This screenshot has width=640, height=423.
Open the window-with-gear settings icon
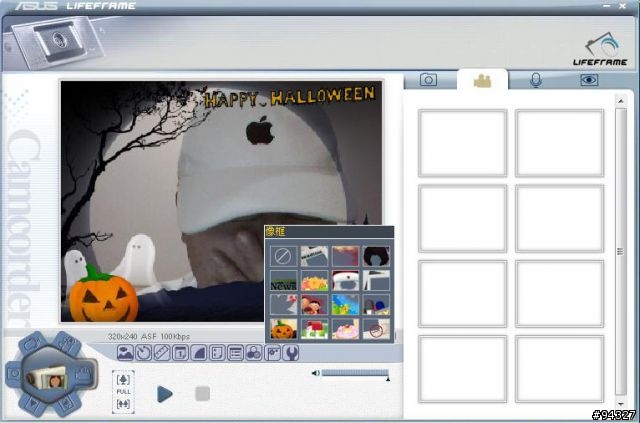tap(272, 352)
